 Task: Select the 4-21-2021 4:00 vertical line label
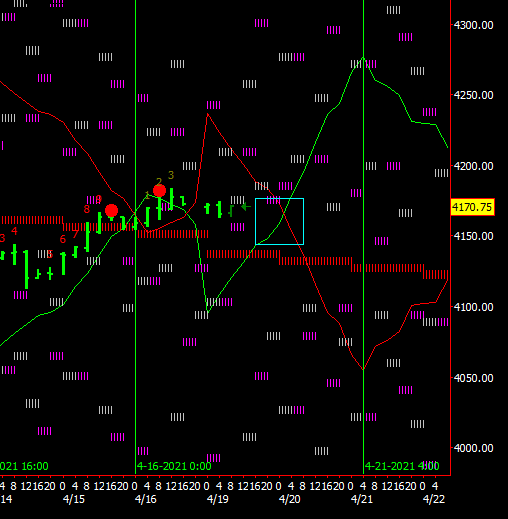402,466
